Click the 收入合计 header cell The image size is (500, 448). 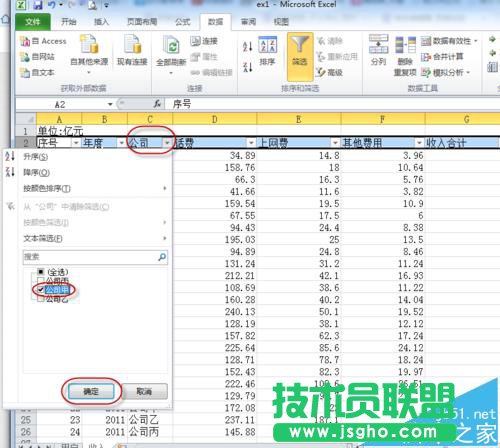[463, 143]
